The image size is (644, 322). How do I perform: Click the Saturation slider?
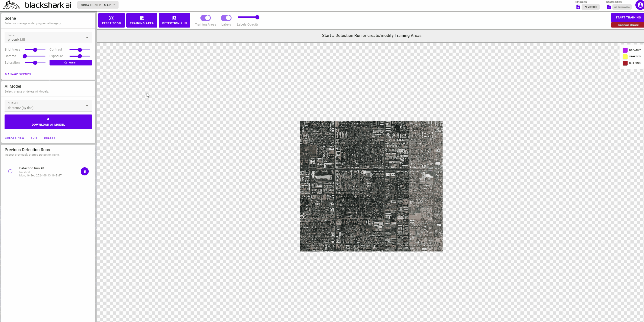pos(35,63)
